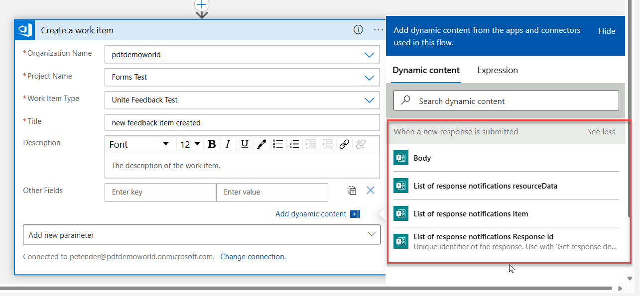
Task: Switch to the Expression tab
Action: point(497,70)
